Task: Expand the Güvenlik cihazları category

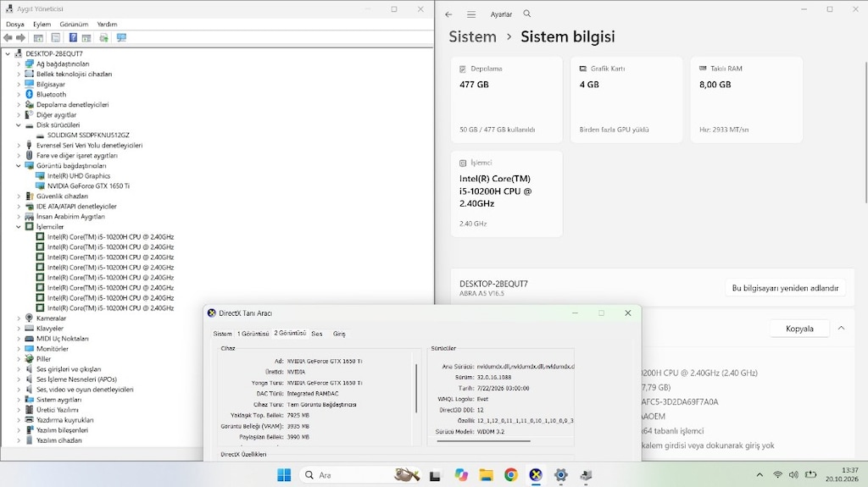Action: (x=19, y=196)
